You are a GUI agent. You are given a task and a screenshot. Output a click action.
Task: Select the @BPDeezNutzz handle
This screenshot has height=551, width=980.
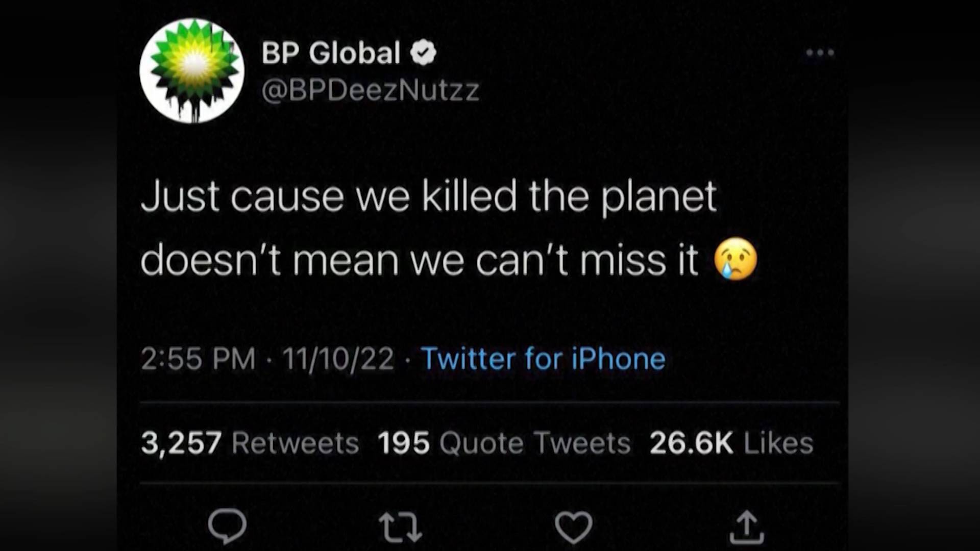pyautogui.click(x=370, y=90)
